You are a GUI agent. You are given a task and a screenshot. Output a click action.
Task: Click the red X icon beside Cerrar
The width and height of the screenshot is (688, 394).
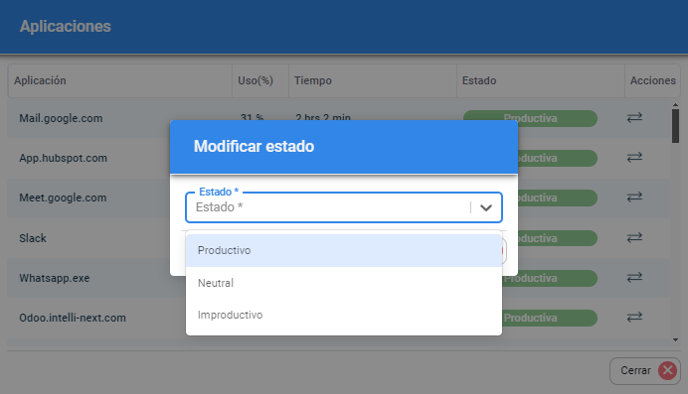[667, 371]
